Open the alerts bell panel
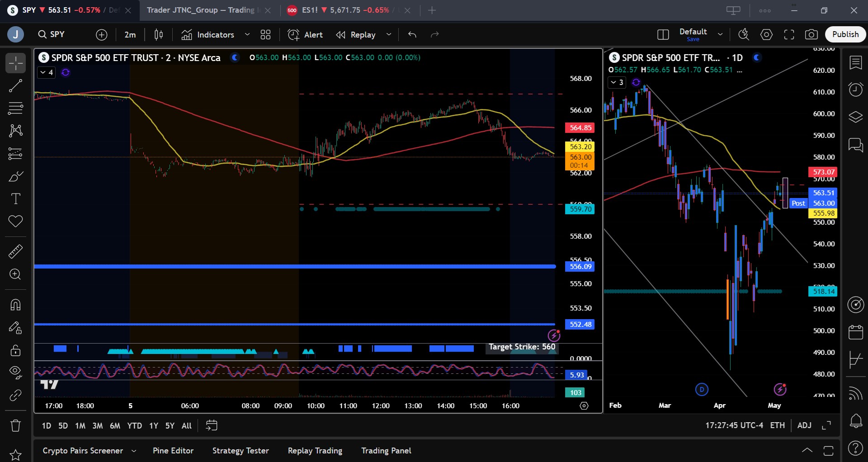This screenshot has width=868, height=462. 855,421
